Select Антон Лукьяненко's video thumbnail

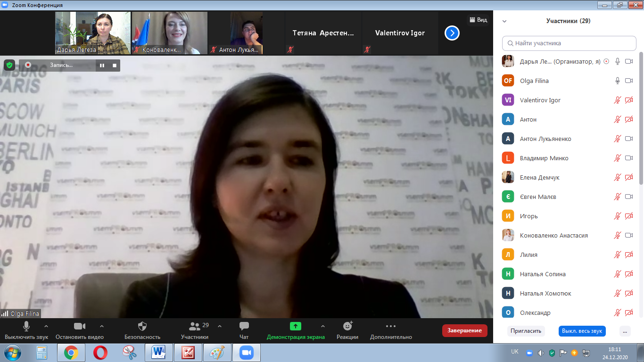point(247,33)
